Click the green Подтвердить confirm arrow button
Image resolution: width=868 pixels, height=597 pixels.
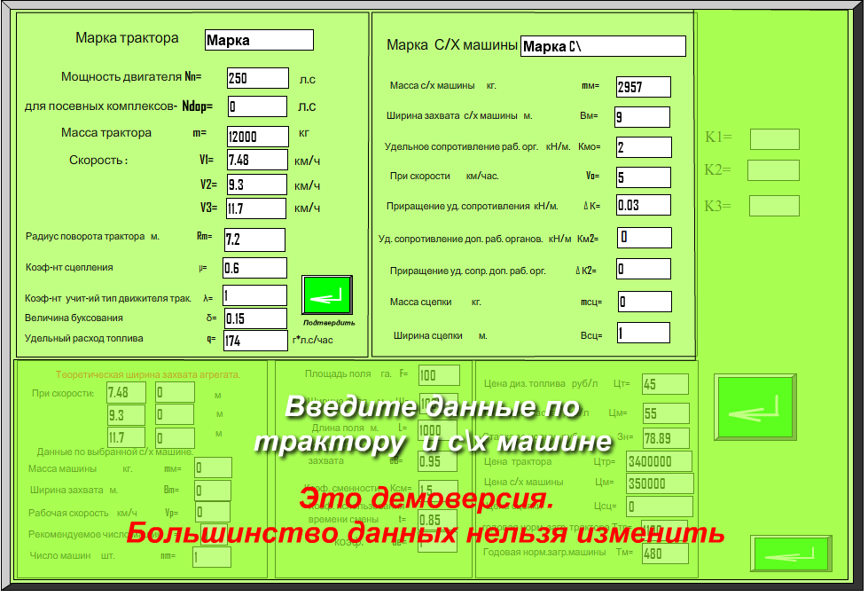(x=328, y=295)
